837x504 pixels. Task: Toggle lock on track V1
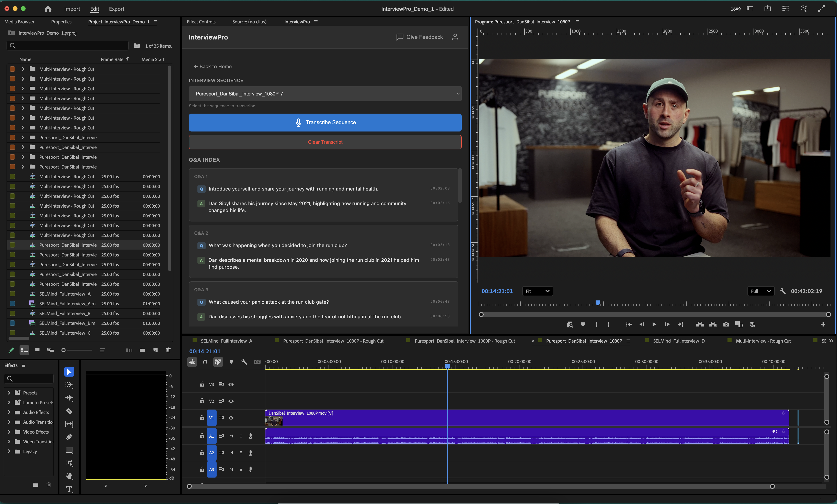click(202, 418)
